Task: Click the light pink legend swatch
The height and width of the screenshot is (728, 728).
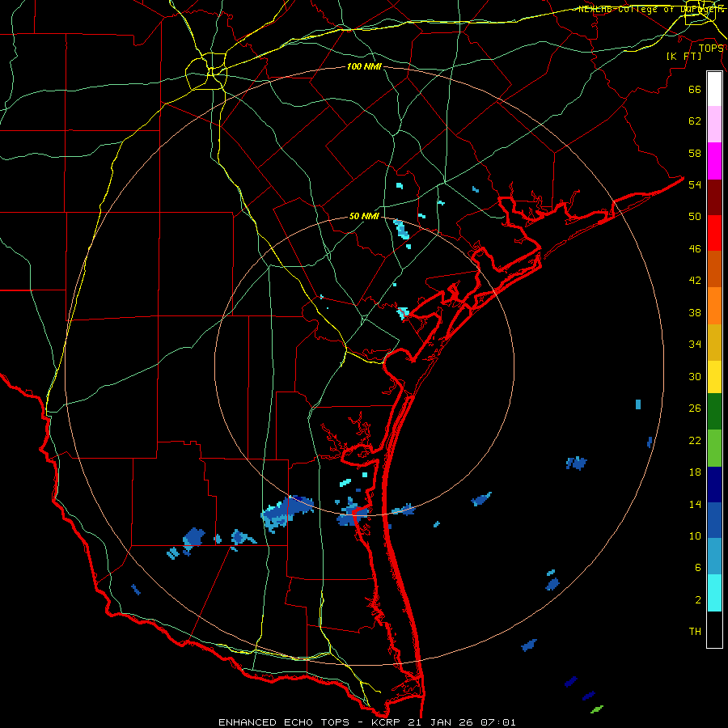Action: [714, 125]
